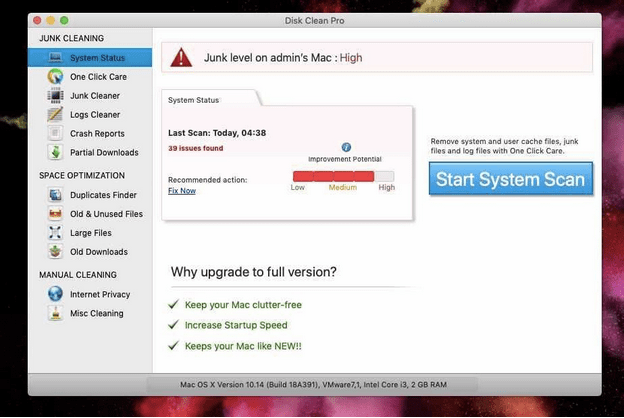The width and height of the screenshot is (624, 418).
Task: Click the blue info icon above Improvement Potential
Action: pos(346,147)
